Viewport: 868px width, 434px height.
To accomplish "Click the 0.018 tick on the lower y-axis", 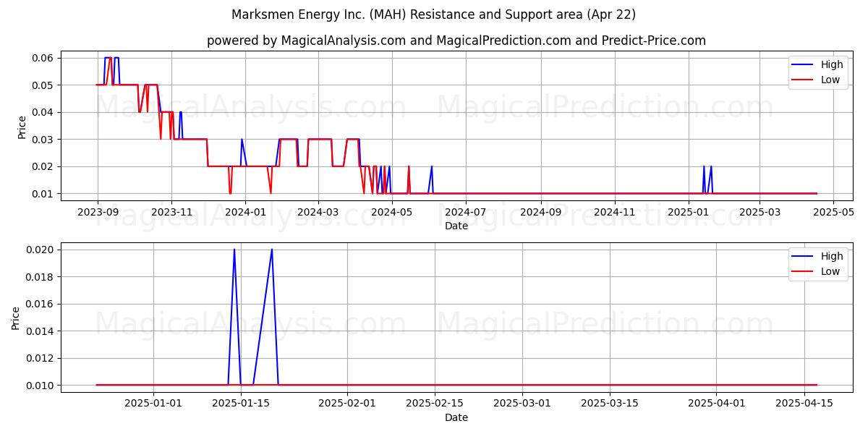I will [40, 277].
